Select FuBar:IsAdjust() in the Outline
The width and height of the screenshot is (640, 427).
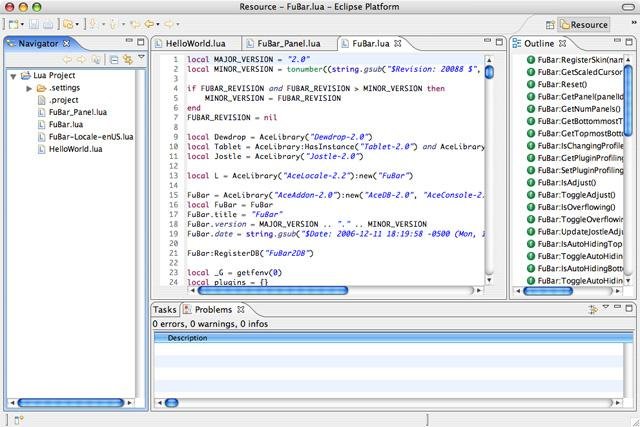point(562,182)
